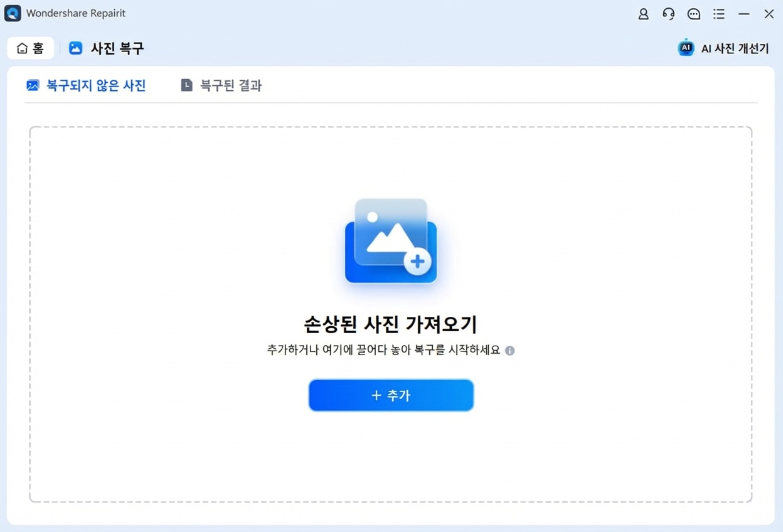Click the 손상된 사진 가져오기 heading
The image size is (783, 532).
(390, 324)
